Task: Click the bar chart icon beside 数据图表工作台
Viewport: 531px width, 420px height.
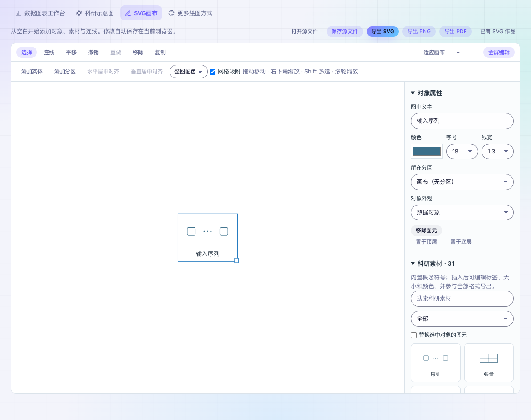Action: (18, 13)
